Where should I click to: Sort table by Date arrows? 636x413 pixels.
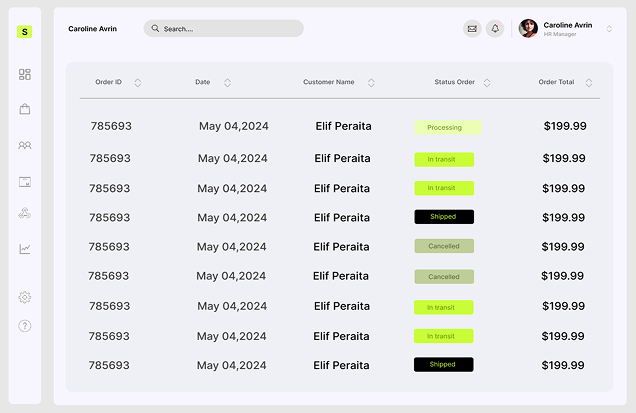pos(227,82)
